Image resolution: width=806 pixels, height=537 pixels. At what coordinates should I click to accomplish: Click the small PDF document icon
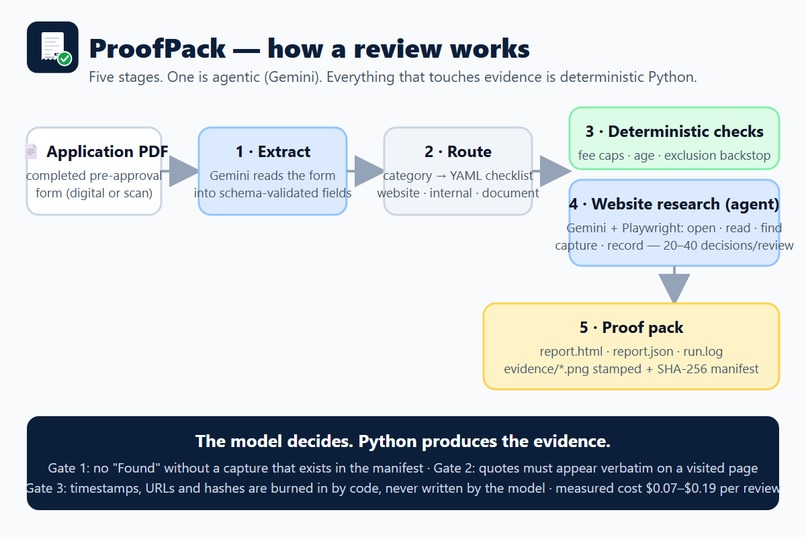pos(32,152)
